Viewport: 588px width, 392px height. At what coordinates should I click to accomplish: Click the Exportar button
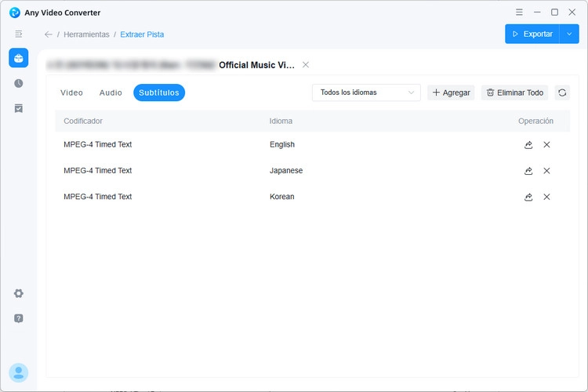click(x=532, y=34)
